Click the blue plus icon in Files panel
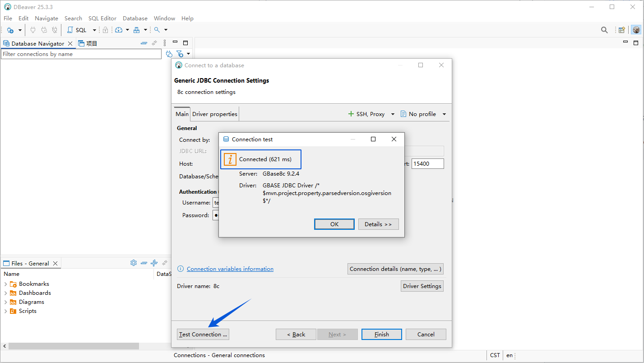644x363 pixels. 154,263
